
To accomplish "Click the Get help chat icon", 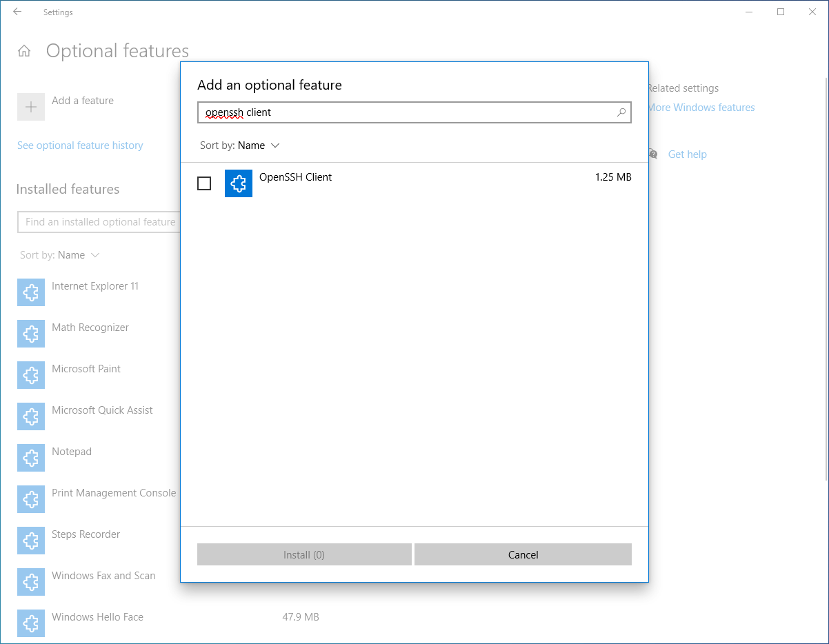I will click(x=653, y=154).
